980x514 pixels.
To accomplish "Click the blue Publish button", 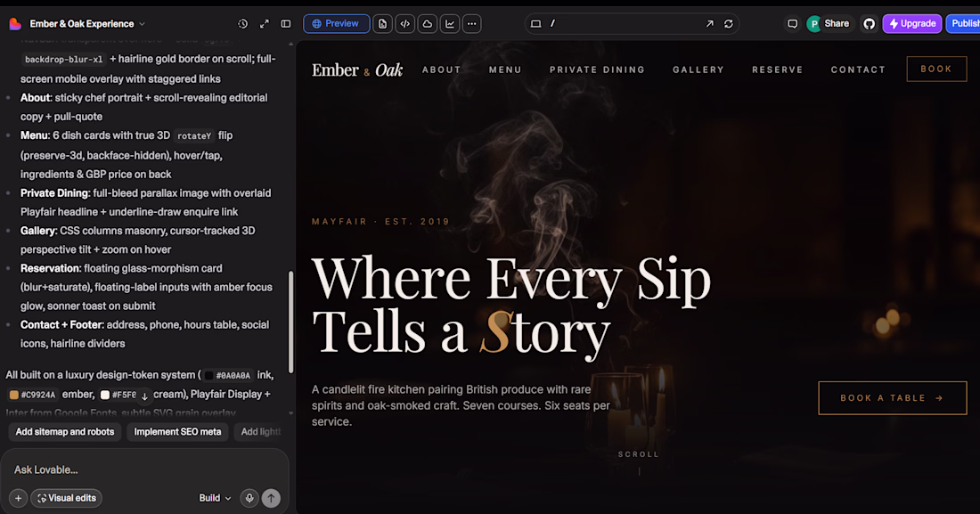I will [x=963, y=24].
